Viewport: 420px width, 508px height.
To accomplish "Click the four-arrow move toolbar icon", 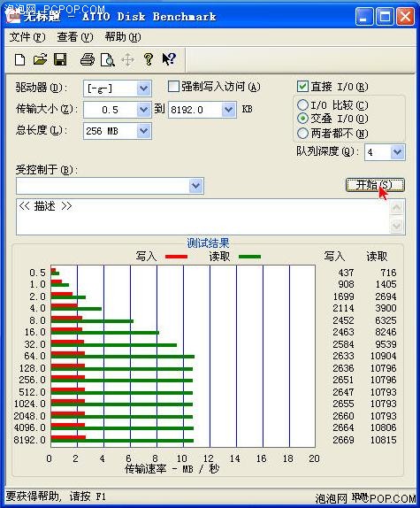I will pos(128,60).
